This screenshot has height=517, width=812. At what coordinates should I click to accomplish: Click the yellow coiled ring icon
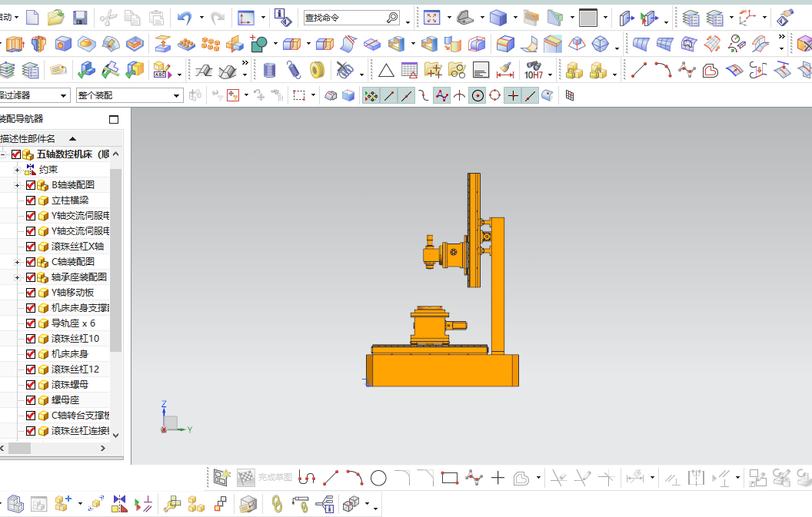tap(317, 71)
